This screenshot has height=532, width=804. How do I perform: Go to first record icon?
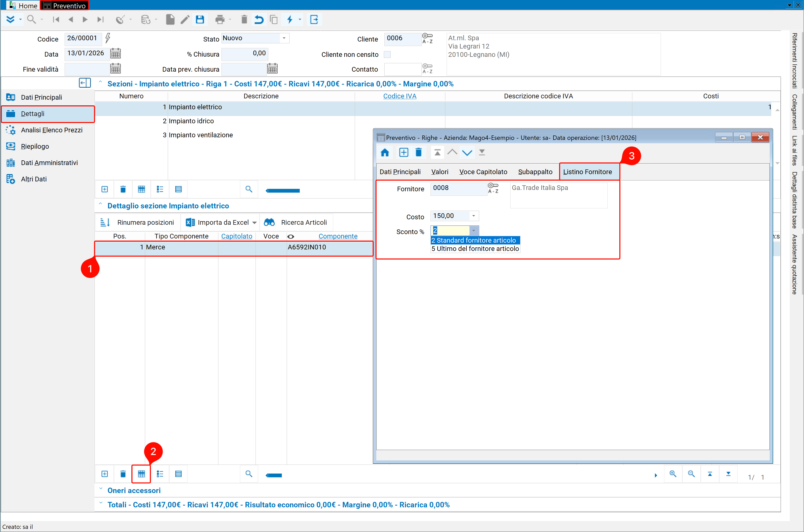click(x=56, y=20)
